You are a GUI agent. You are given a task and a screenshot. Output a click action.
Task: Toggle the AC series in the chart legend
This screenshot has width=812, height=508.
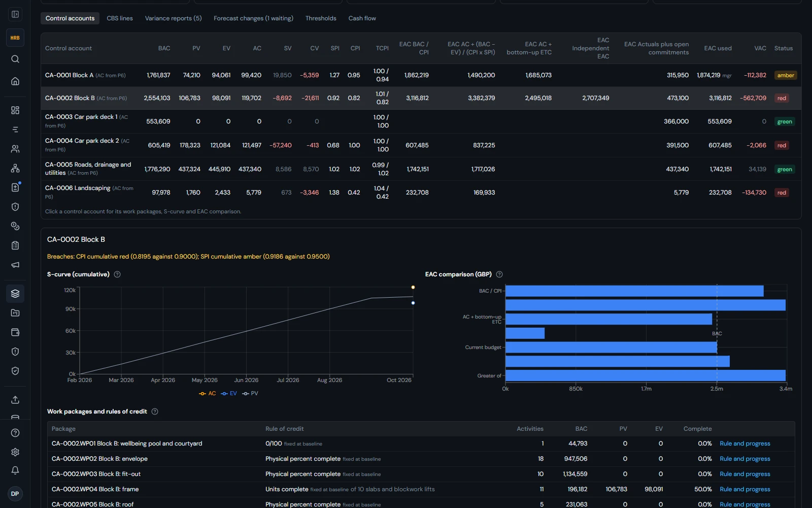click(x=207, y=394)
